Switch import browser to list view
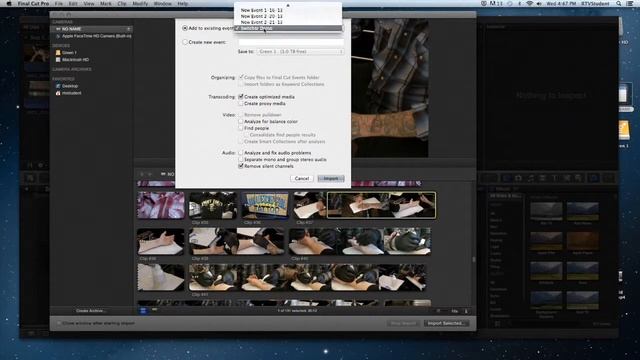 (x=154, y=311)
